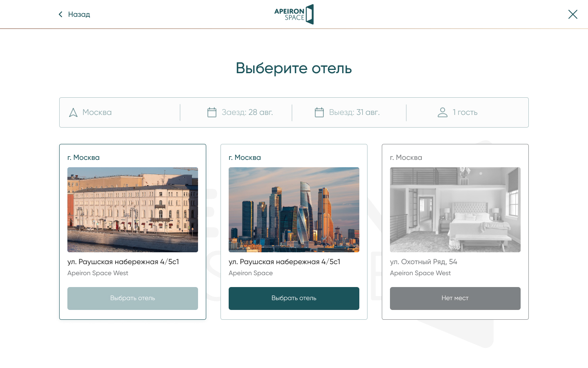Open the Moscow City skyscrapers photo
Screen dimensions: 588x368
294,210
